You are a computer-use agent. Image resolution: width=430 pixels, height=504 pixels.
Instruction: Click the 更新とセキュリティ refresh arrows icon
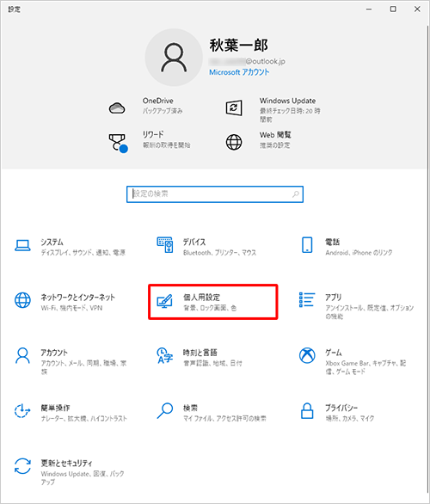pos(23,466)
